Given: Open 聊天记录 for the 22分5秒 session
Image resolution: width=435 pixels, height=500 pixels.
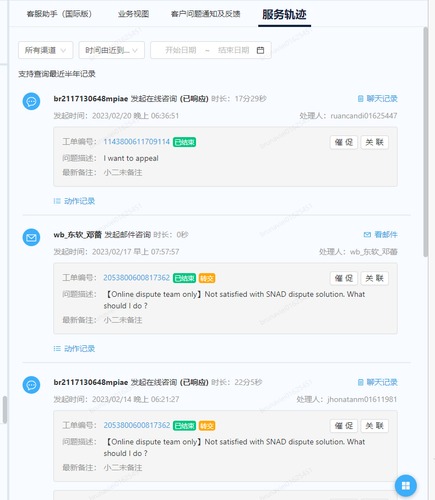Looking at the screenshot, I should coord(378,382).
